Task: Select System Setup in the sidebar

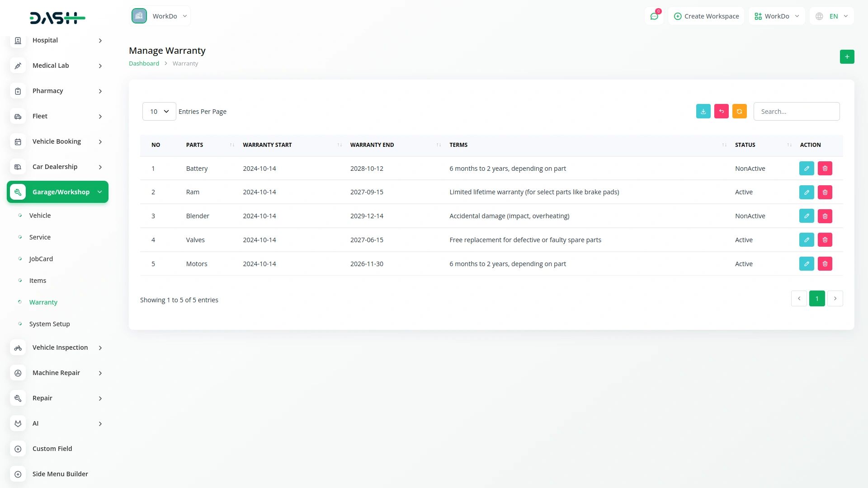Action: 49,324
